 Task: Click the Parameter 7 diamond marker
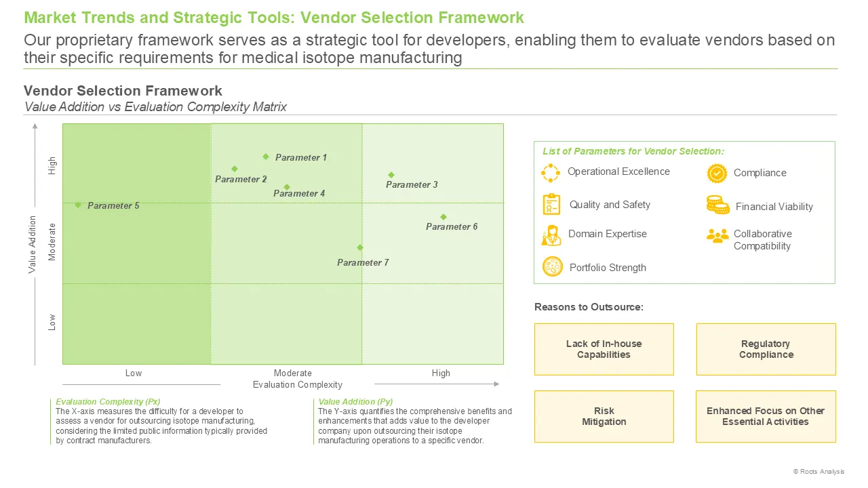coord(360,247)
